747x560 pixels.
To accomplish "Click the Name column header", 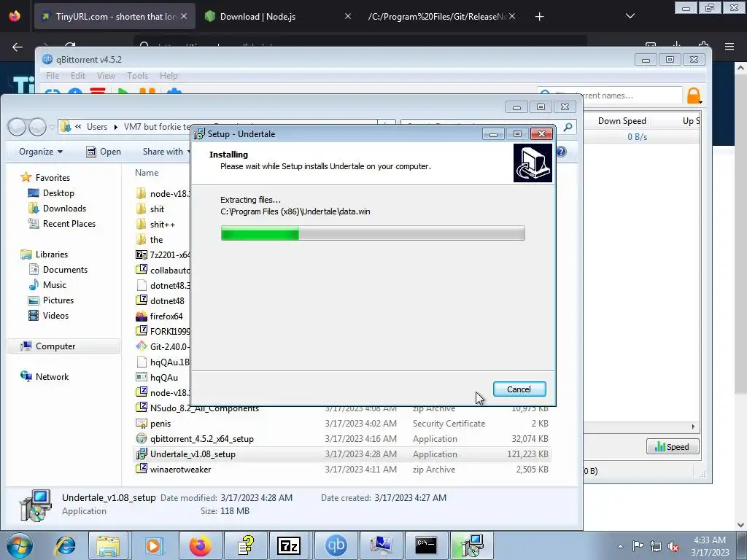I will [x=147, y=173].
